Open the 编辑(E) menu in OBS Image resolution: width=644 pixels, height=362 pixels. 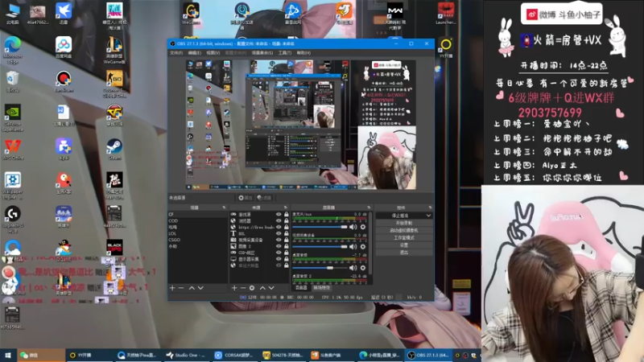pyautogui.click(x=194, y=53)
